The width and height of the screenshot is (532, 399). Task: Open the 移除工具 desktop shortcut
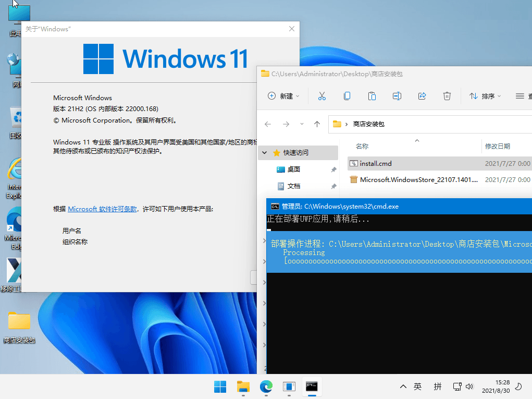[x=12, y=275]
